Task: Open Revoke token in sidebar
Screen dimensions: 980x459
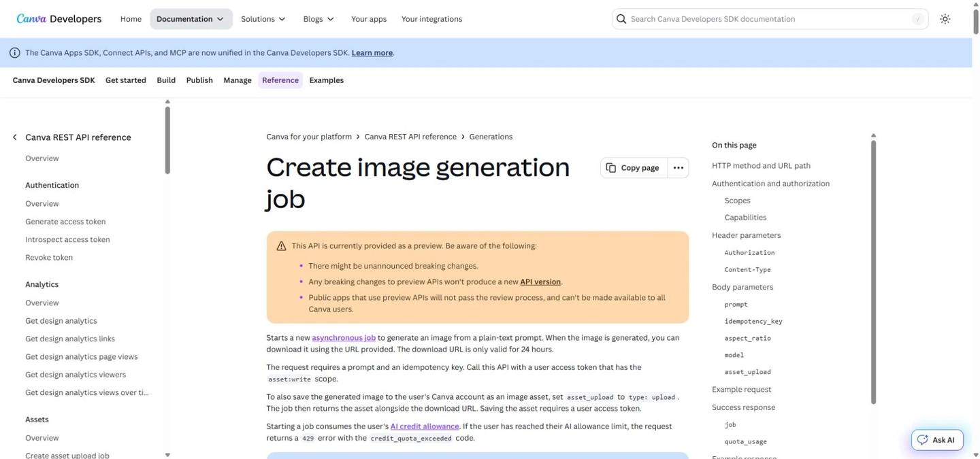Action: 49,258
